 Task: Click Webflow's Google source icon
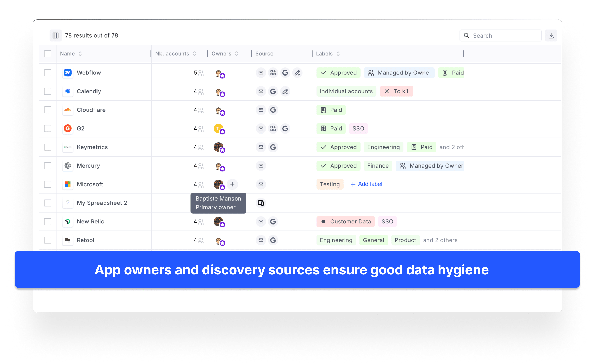click(x=285, y=73)
